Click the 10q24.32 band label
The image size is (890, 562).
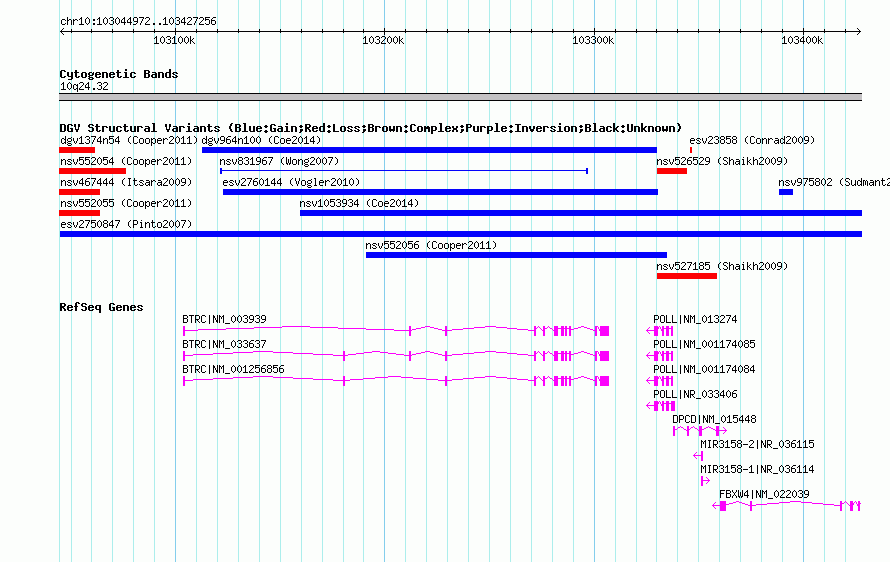[84, 86]
